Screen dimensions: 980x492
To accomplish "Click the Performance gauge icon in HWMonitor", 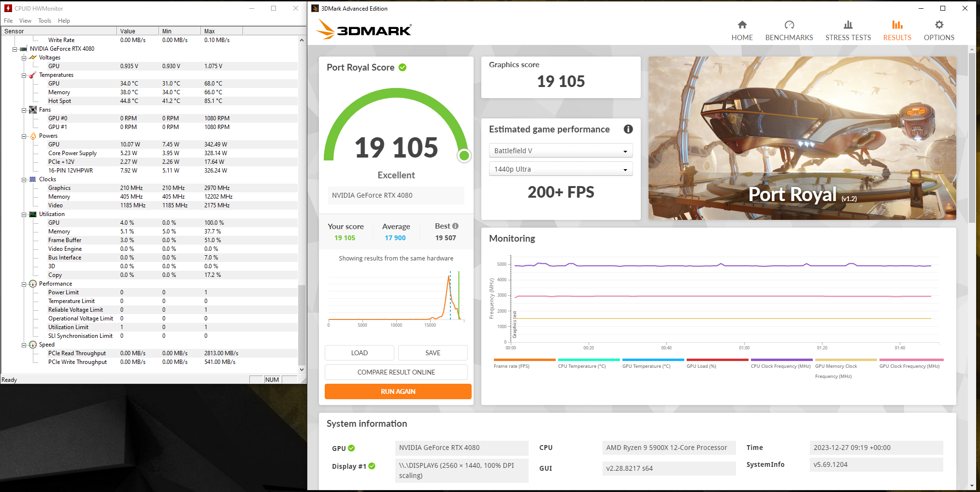I will click(x=33, y=284).
